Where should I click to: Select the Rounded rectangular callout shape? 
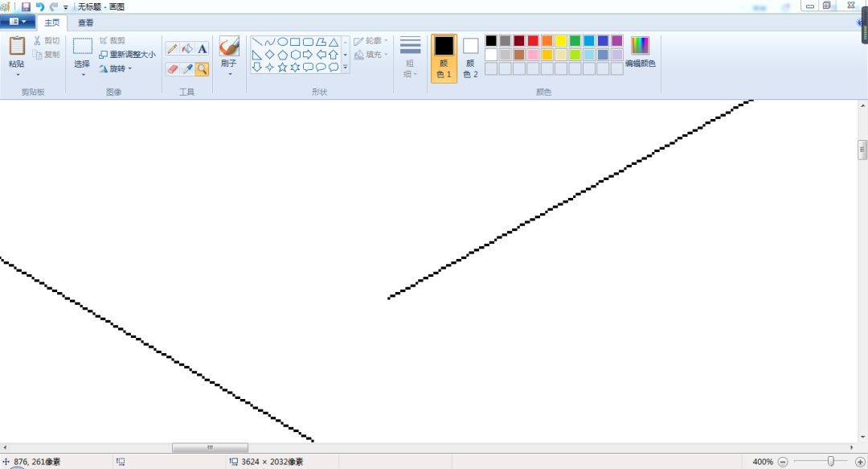308,67
